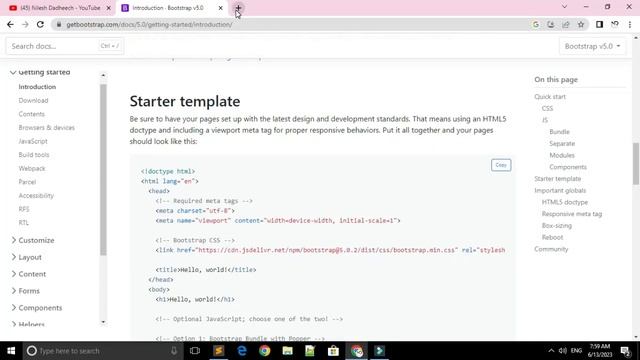
Task: Open Microsoft Edge from taskbar
Action: tap(242, 351)
